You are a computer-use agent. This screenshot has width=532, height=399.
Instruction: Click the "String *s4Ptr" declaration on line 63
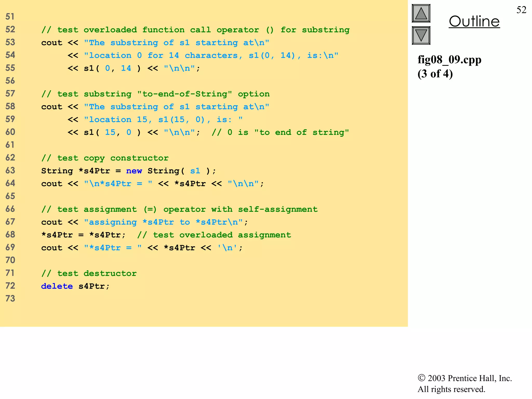[76, 171]
